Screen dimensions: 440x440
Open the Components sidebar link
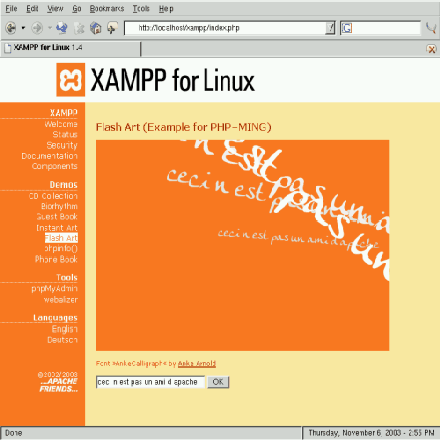55,166
